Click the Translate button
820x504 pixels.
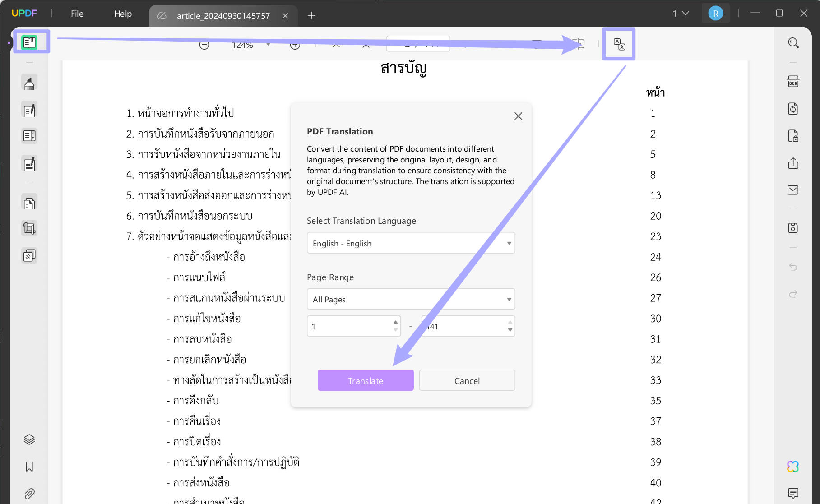pos(365,380)
